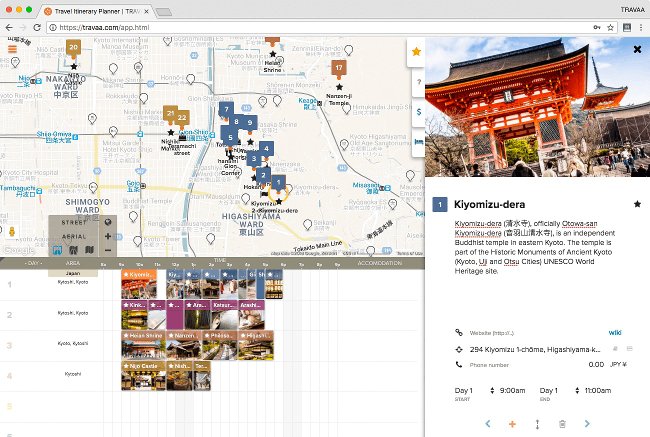Select day 2 row number

click(9, 315)
